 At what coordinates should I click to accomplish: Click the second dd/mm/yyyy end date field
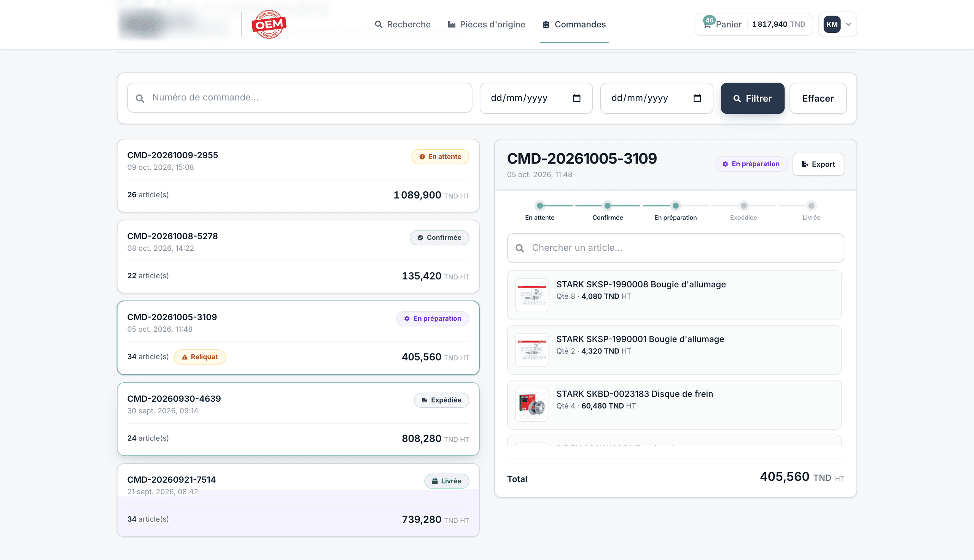[656, 98]
